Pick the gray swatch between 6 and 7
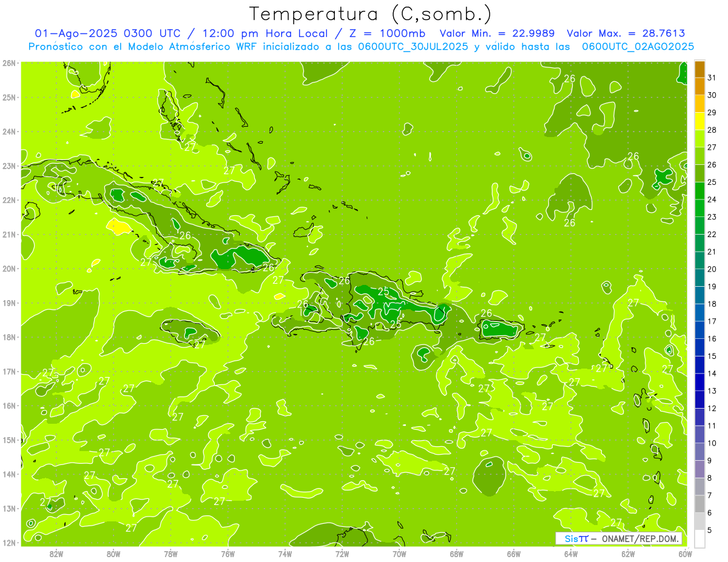This screenshot has width=728, height=562. click(x=699, y=504)
